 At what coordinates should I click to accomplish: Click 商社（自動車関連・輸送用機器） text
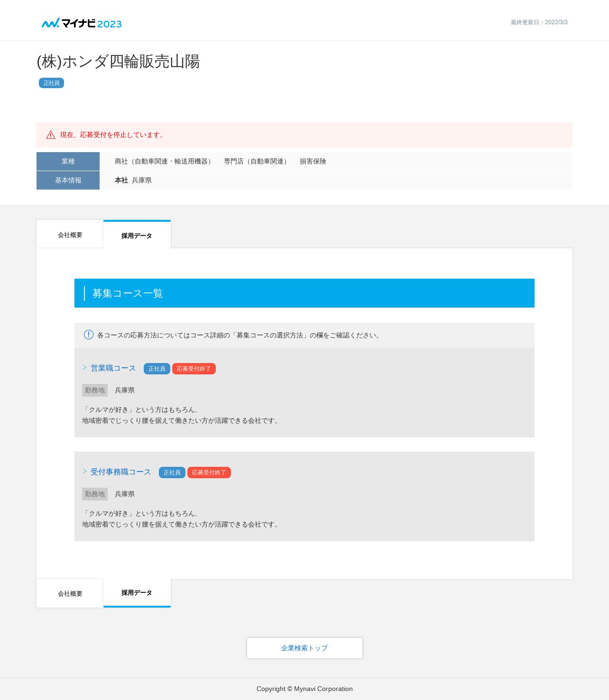[165, 162]
